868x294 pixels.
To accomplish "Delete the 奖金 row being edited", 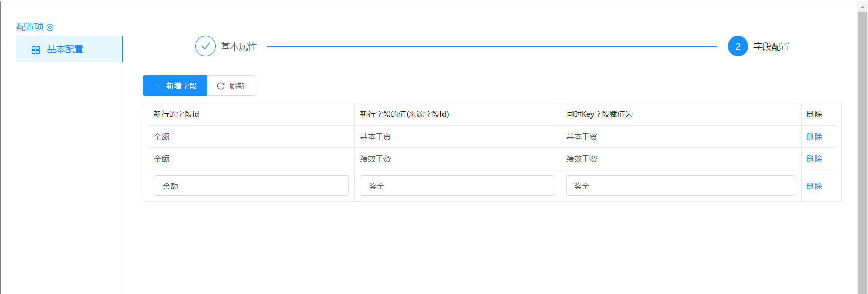I will (814, 186).
